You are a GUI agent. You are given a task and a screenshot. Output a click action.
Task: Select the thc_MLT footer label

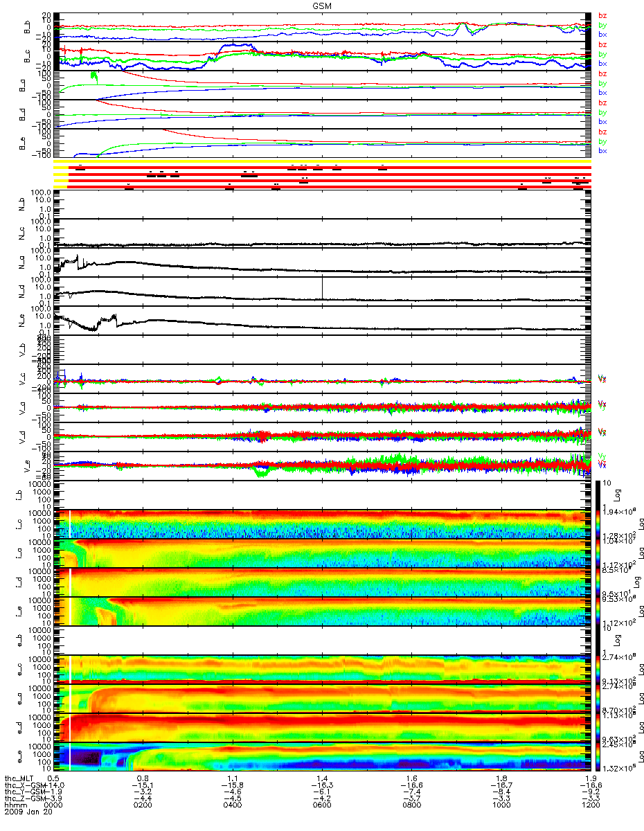click(18, 778)
